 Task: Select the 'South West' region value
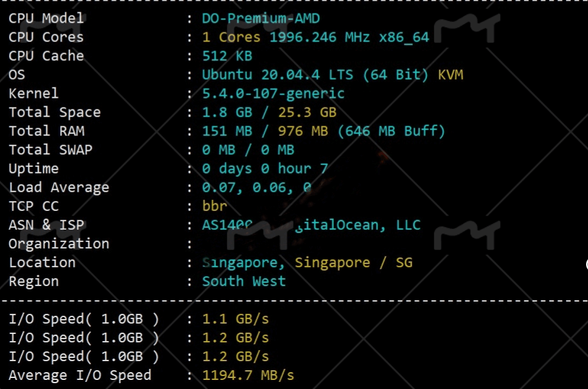(244, 281)
